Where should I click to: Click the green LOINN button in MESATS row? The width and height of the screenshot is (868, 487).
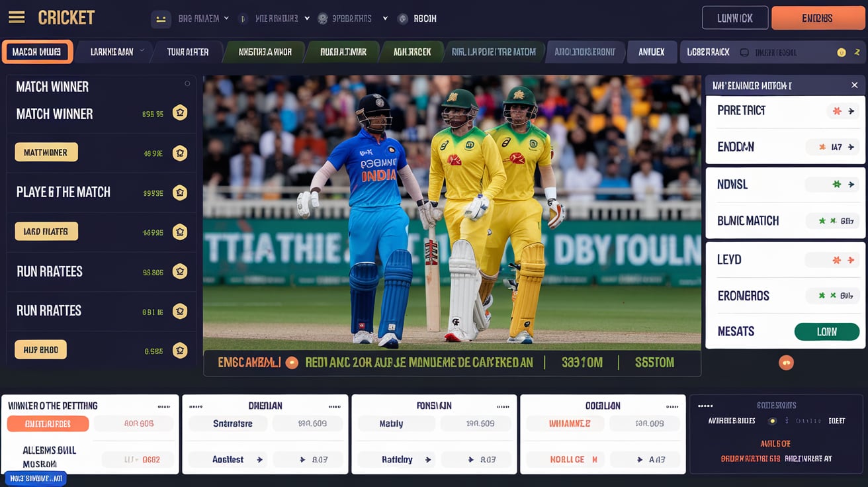pos(826,332)
